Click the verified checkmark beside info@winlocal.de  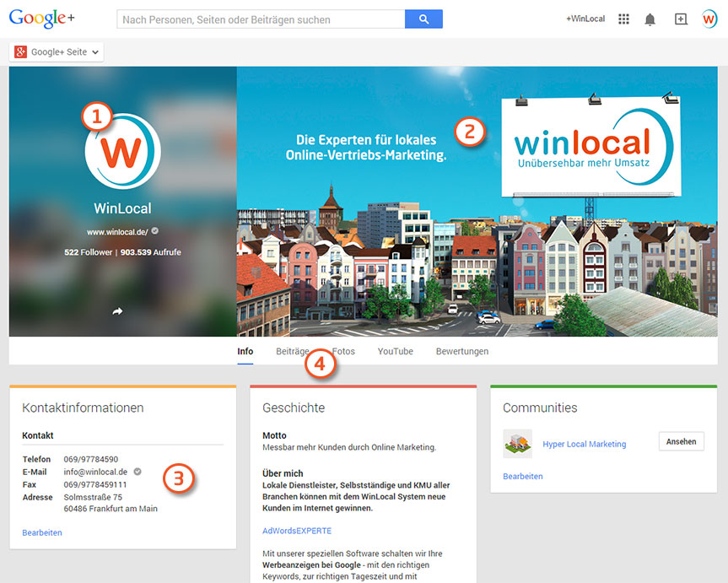138,472
